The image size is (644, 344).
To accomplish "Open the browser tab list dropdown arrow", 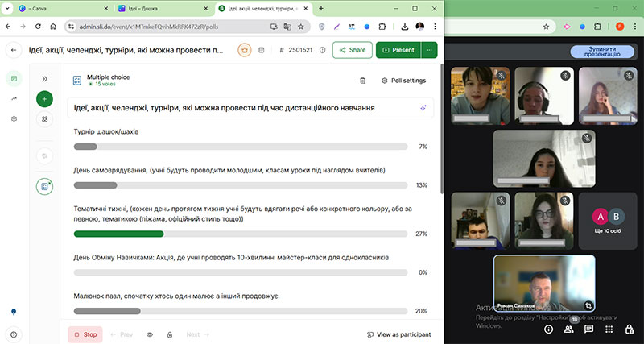I will point(10,8).
